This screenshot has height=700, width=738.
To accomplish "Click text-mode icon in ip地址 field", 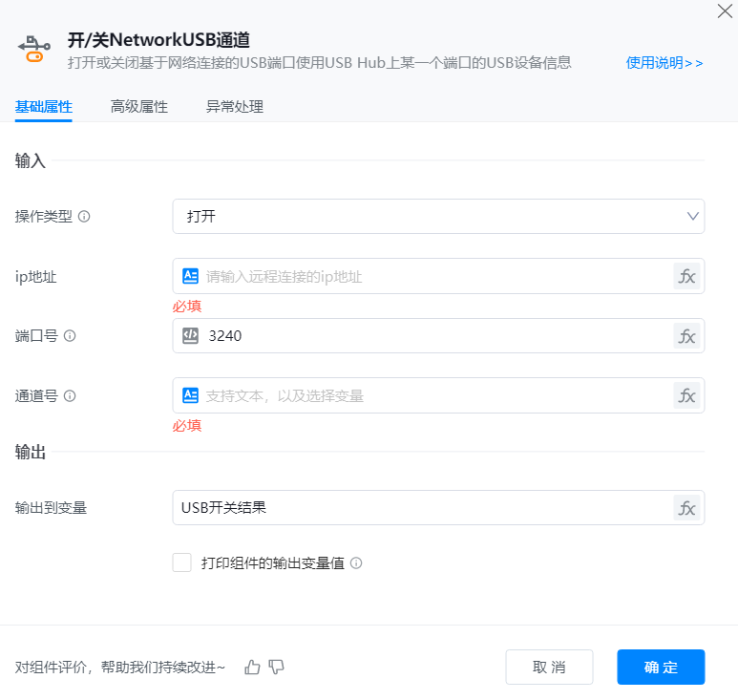I will click(x=190, y=276).
